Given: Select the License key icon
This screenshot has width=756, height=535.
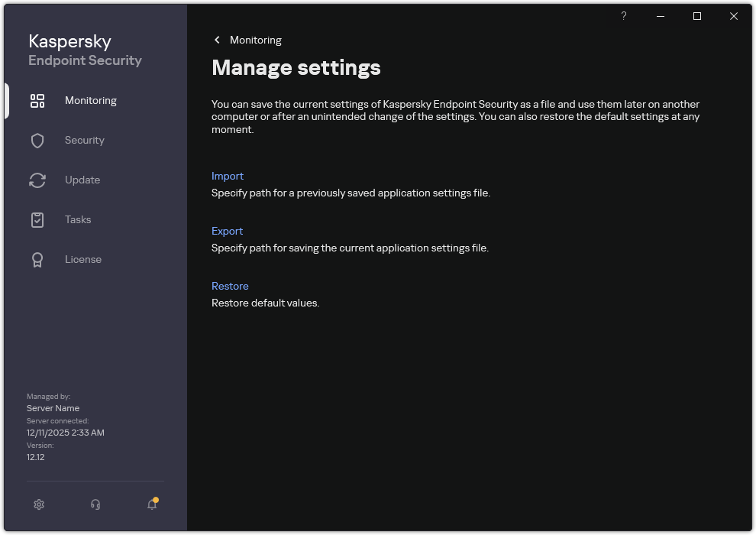Looking at the screenshot, I should click(37, 259).
